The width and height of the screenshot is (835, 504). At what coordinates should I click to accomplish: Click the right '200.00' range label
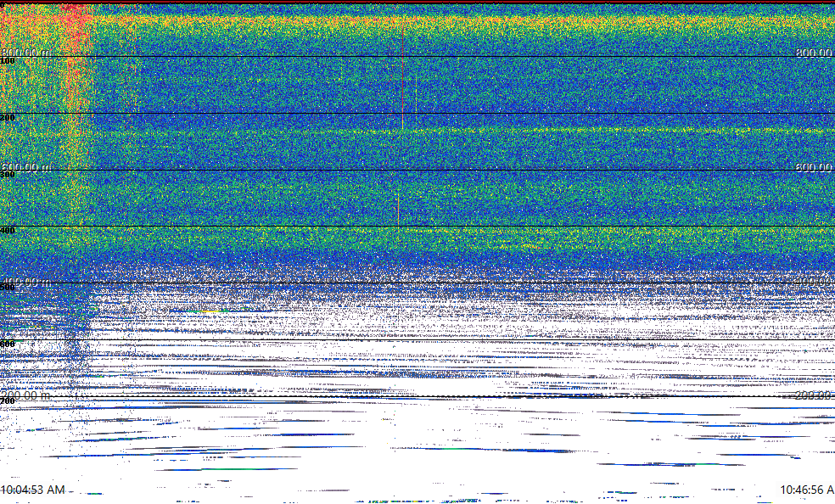[815, 395]
